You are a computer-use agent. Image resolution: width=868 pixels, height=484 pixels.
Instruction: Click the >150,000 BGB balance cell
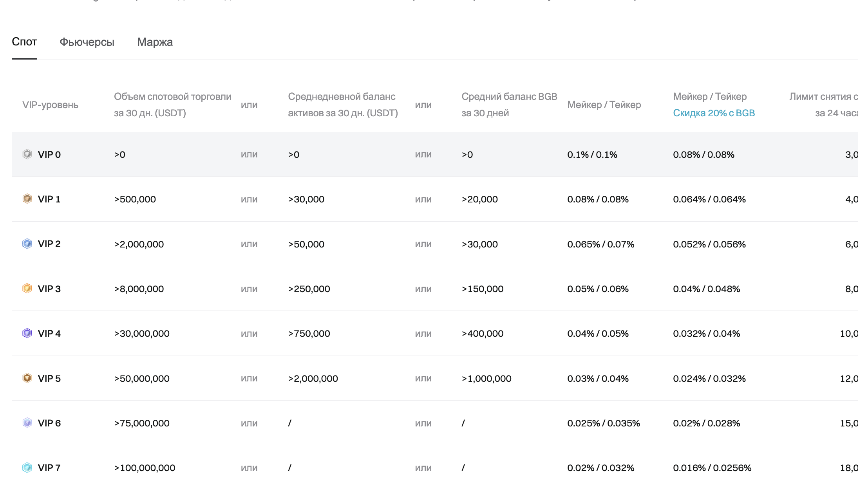pyautogui.click(x=483, y=289)
